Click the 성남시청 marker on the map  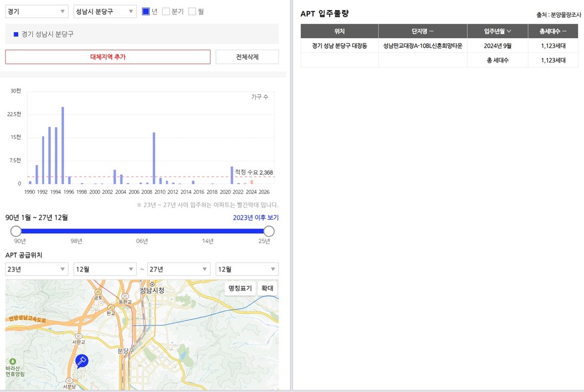coord(152,285)
